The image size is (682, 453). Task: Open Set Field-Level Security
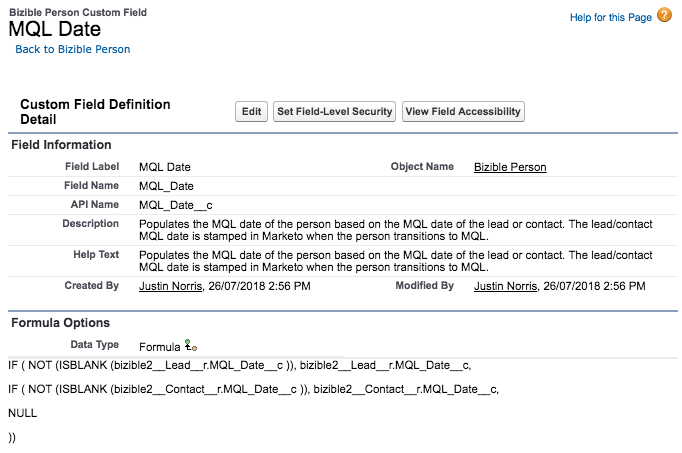335,112
